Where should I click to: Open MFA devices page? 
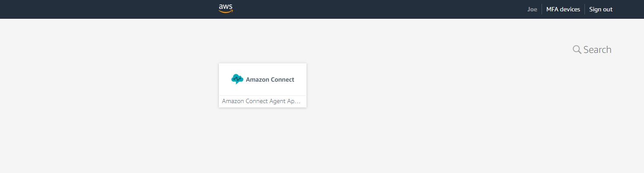[x=563, y=9]
